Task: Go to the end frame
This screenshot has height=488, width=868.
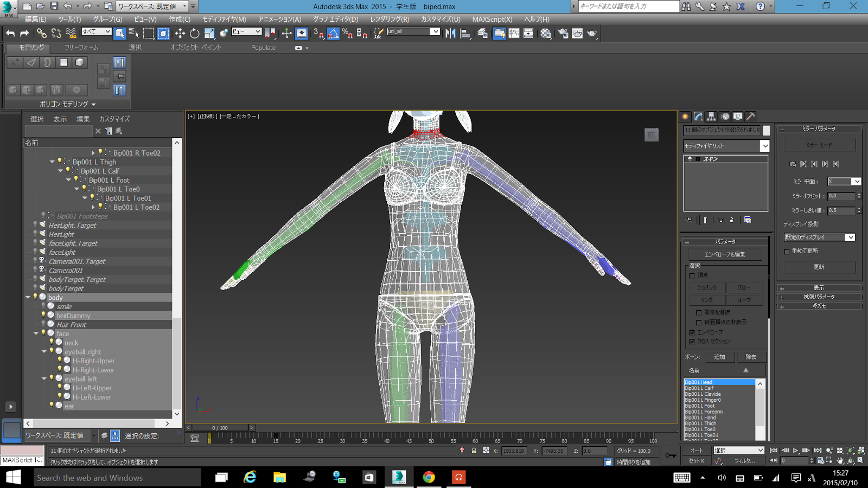Action: coord(818,451)
